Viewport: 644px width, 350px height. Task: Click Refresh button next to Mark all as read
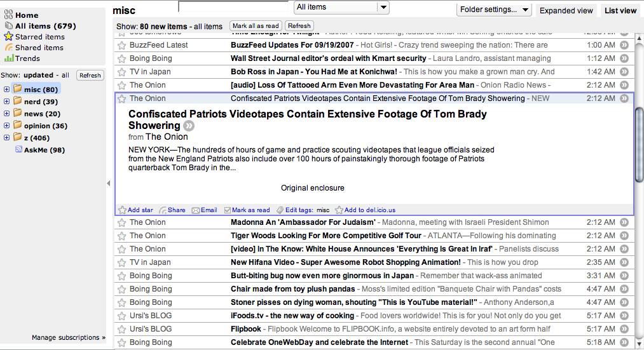coord(299,26)
